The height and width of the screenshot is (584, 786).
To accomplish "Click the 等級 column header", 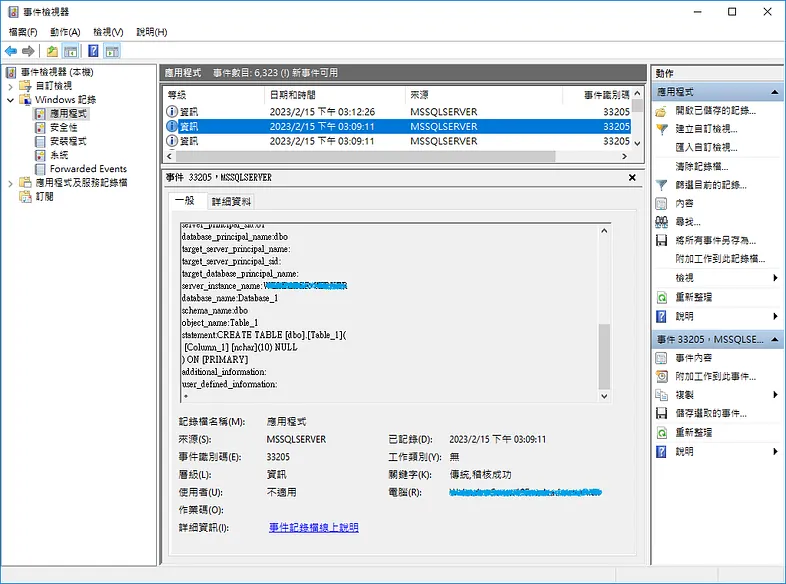I will point(214,95).
